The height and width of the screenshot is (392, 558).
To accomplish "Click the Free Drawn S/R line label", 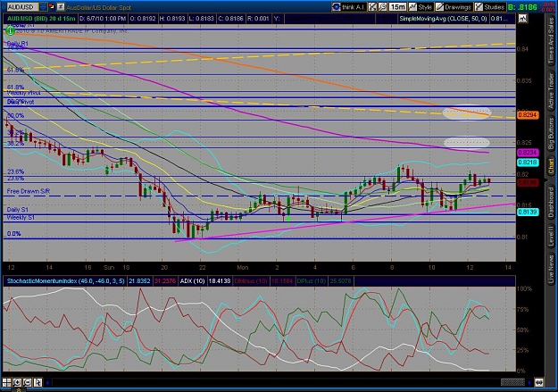I will tap(29, 191).
